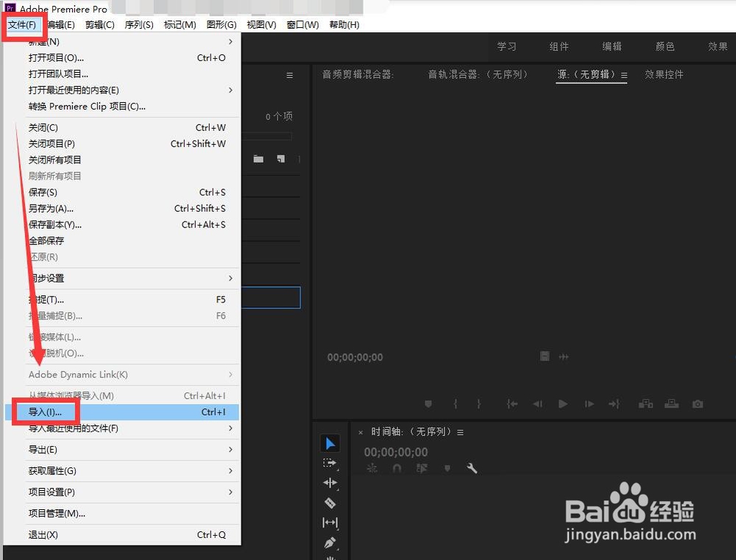Close the 时间轴 timeline panel tab
Screen dimensions: 736x560
tap(361, 432)
